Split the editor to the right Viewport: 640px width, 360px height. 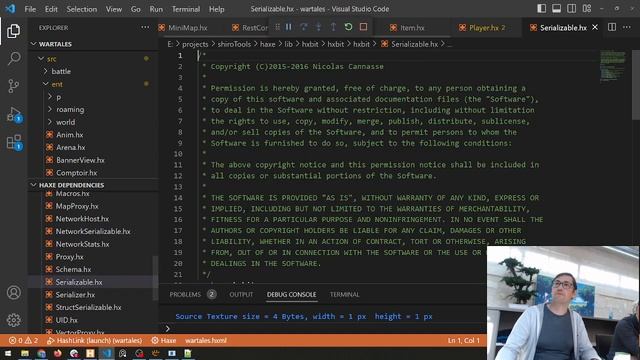click(x=612, y=27)
